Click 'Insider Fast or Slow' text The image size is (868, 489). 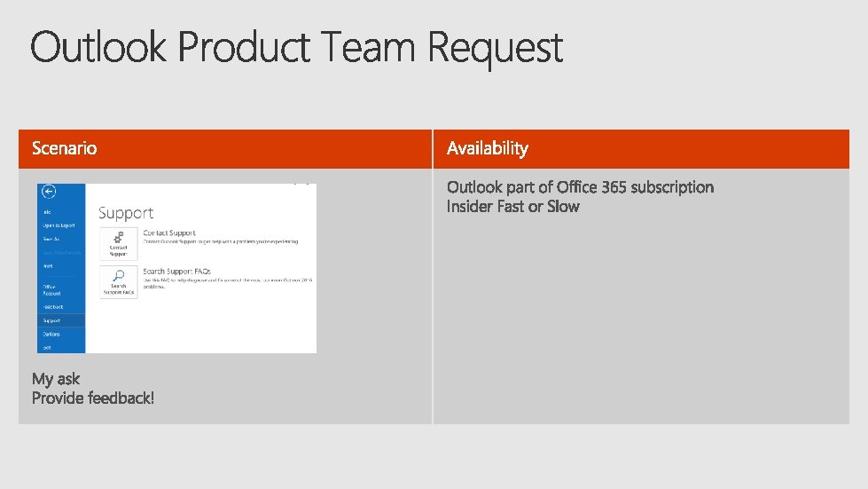point(513,207)
